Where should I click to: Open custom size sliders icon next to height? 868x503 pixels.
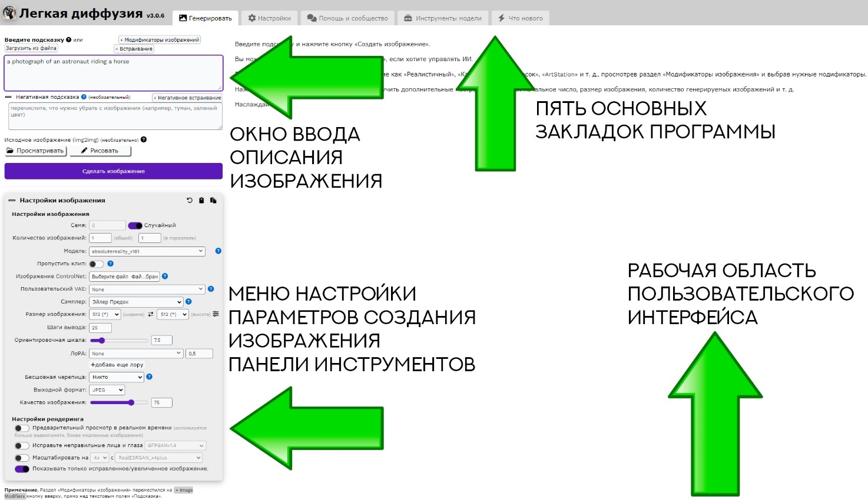click(216, 314)
